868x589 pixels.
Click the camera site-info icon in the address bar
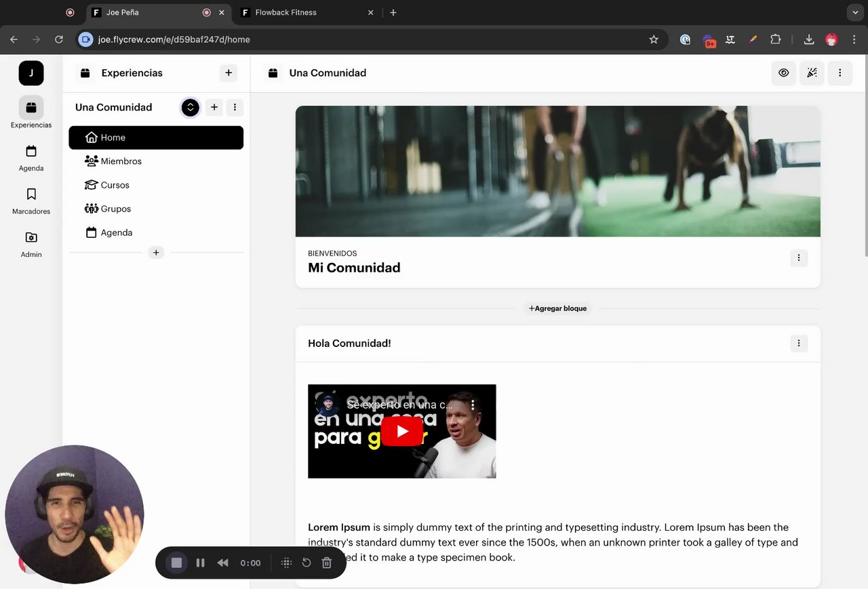(x=85, y=40)
